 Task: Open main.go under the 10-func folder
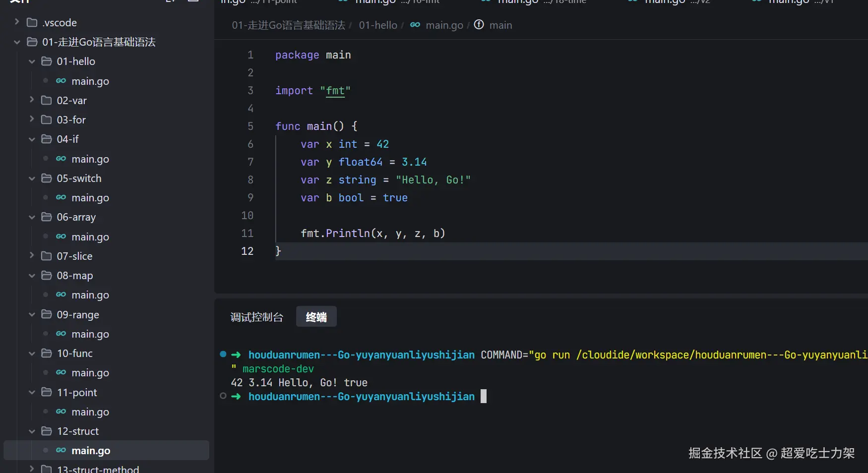[90, 373]
